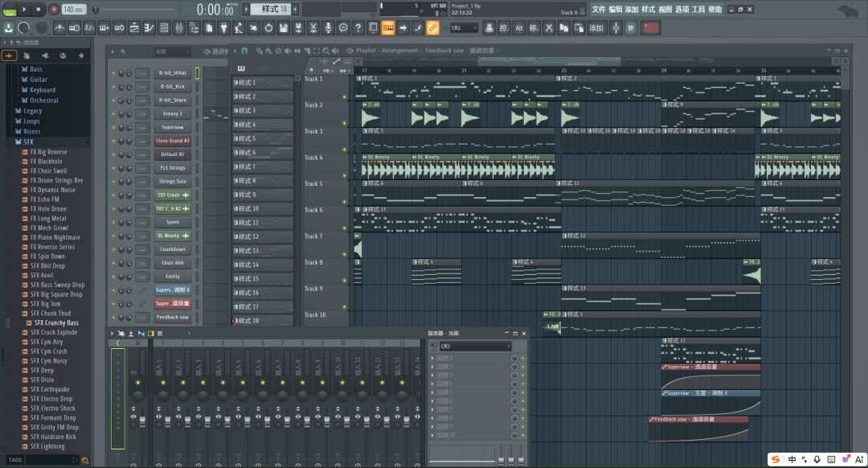868x468 pixels.
Task: Open the 编辑 menu
Action: pos(615,10)
